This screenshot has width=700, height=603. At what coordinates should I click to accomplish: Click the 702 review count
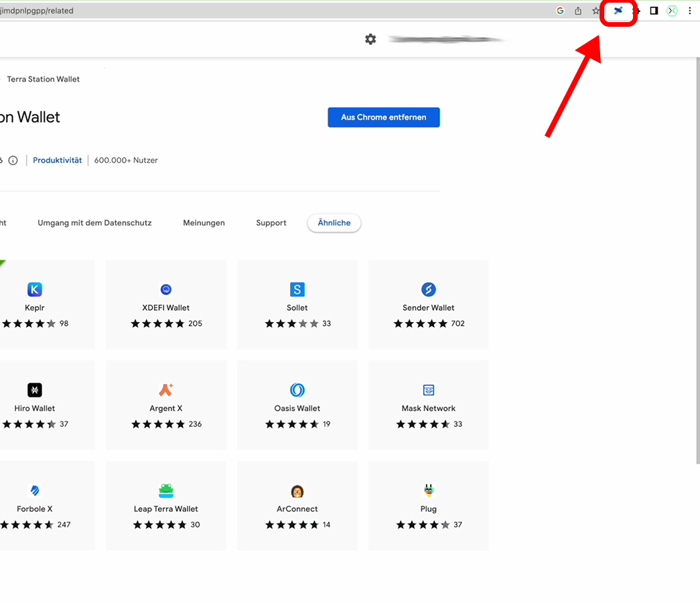(458, 324)
